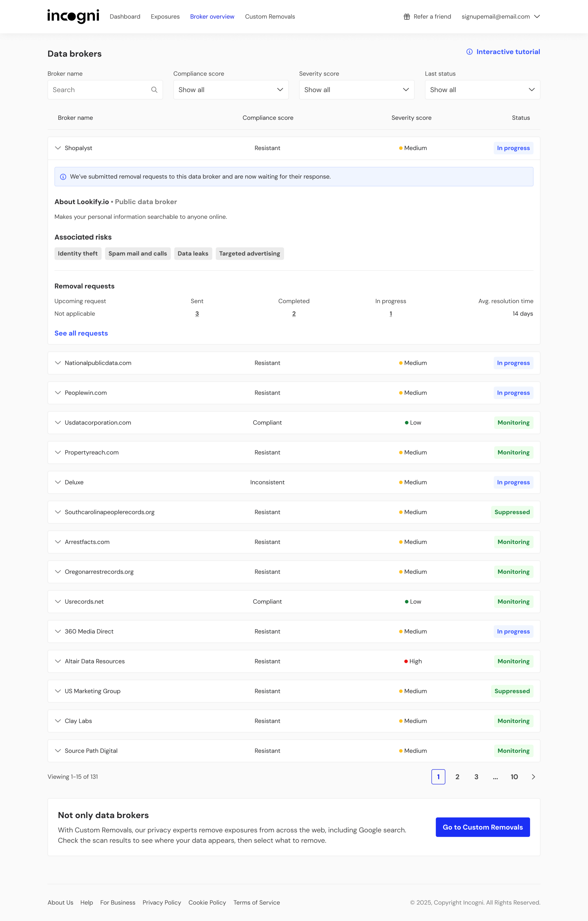Open the Custom Removals tab
This screenshot has height=921, width=588.
point(270,17)
